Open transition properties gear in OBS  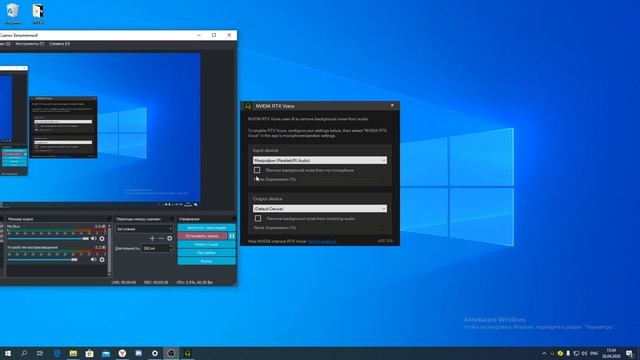[x=170, y=238]
